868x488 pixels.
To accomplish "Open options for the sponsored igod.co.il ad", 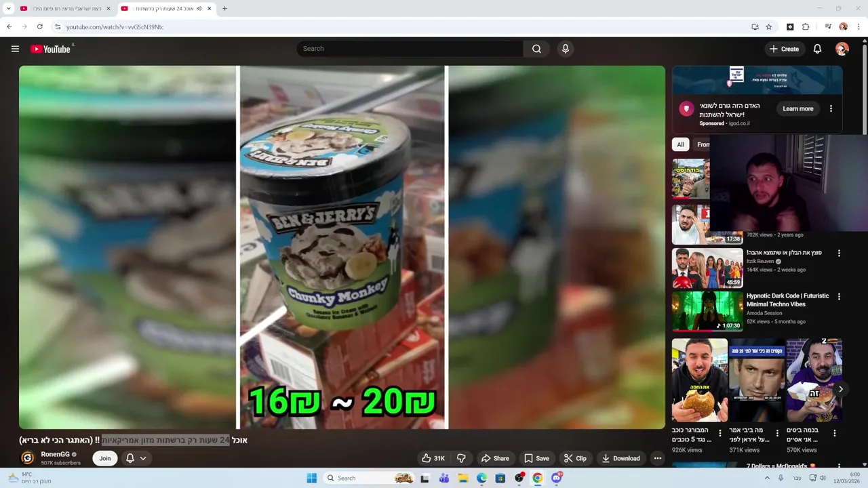I will [x=831, y=108].
